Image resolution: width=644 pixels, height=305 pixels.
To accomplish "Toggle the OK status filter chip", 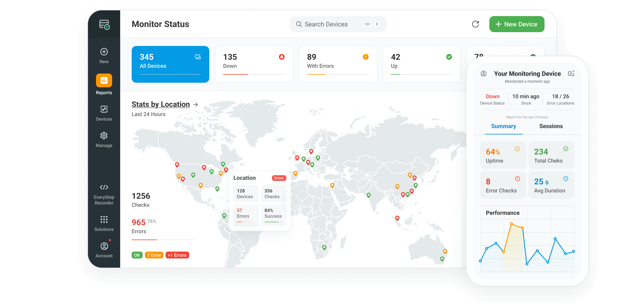I will [x=137, y=255].
